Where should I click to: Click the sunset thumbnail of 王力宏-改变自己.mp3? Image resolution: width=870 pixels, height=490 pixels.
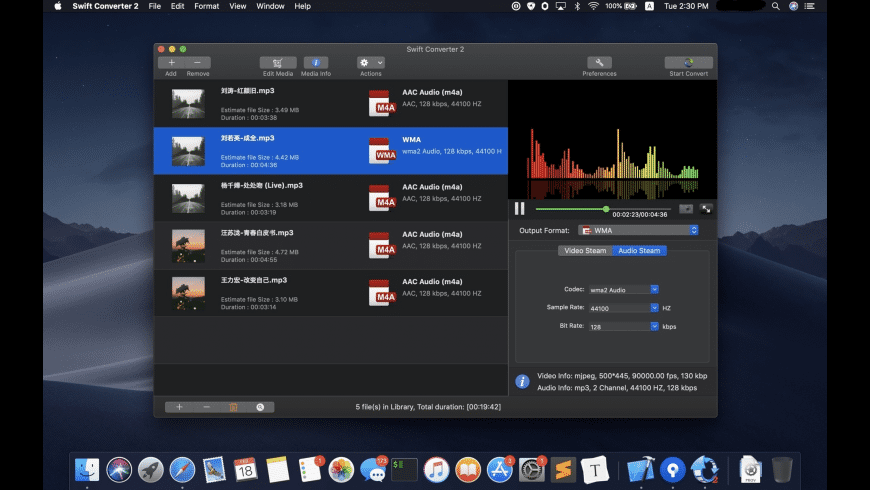click(x=188, y=293)
